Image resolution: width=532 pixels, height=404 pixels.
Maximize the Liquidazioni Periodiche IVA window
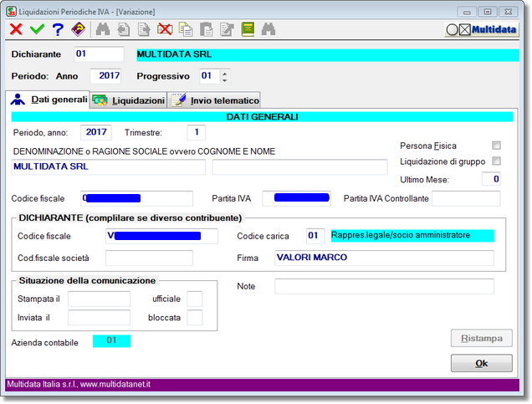click(488, 12)
